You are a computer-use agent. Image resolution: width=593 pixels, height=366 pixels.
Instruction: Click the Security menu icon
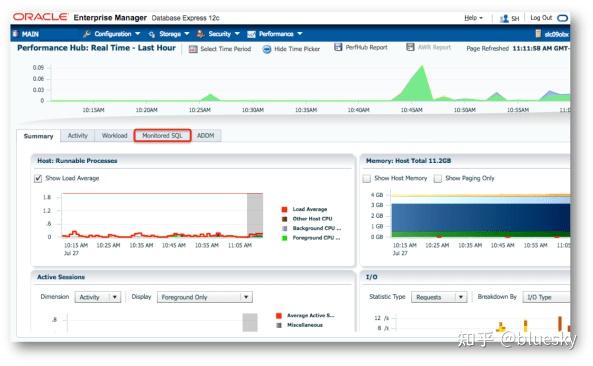(200, 34)
